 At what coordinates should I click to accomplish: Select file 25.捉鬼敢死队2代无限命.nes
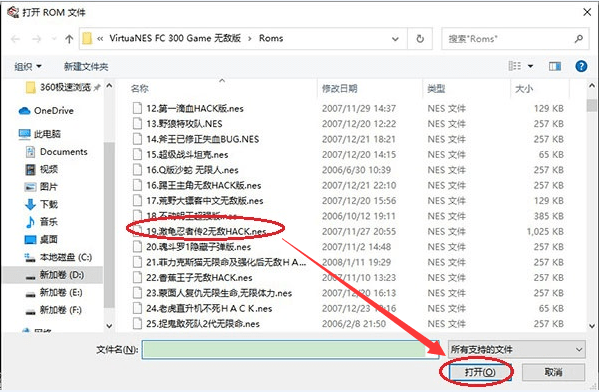(x=203, y=324)
